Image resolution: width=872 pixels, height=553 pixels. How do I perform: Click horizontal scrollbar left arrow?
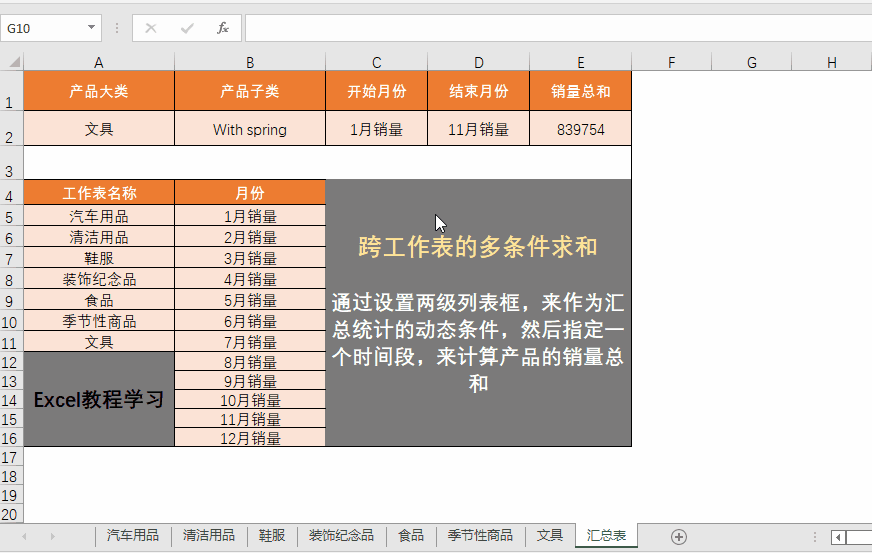838,537
